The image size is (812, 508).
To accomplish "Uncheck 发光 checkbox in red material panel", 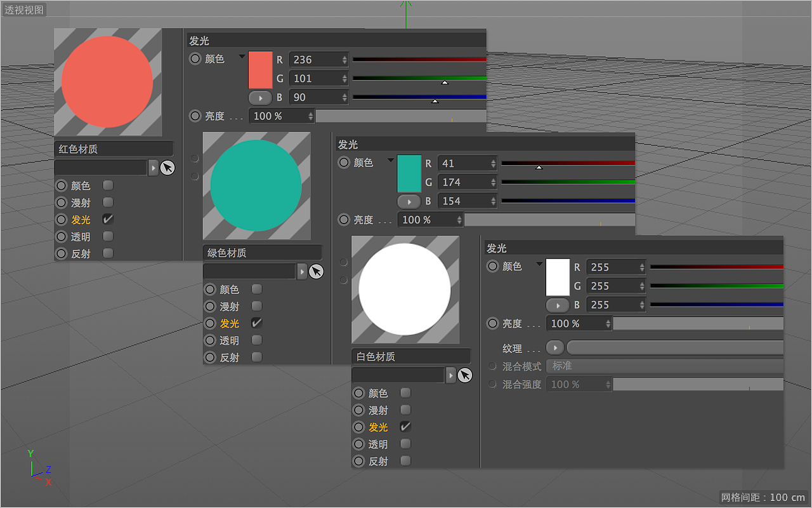I will point(108,219).
